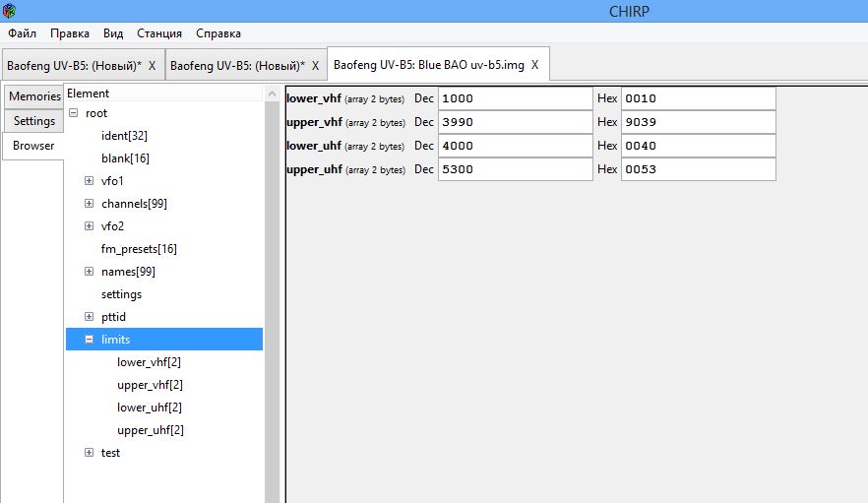
Task: Close the Blue BAO uv-b5.img tab
Action: 534,65
